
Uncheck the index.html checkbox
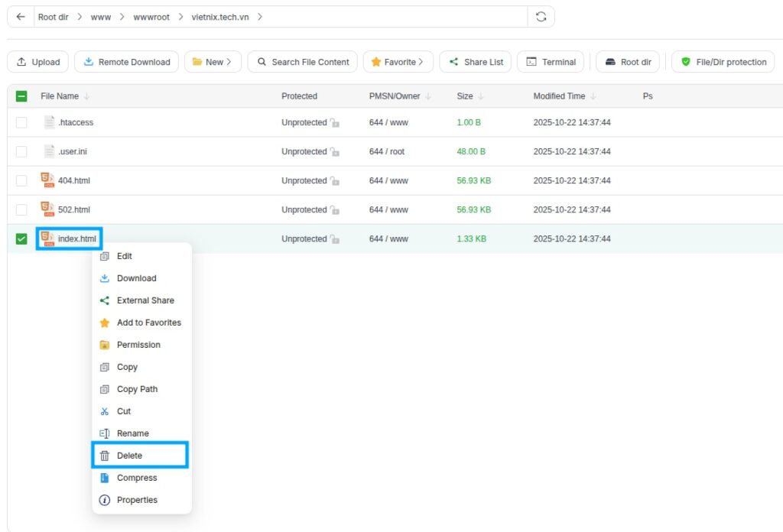point(21,238)
